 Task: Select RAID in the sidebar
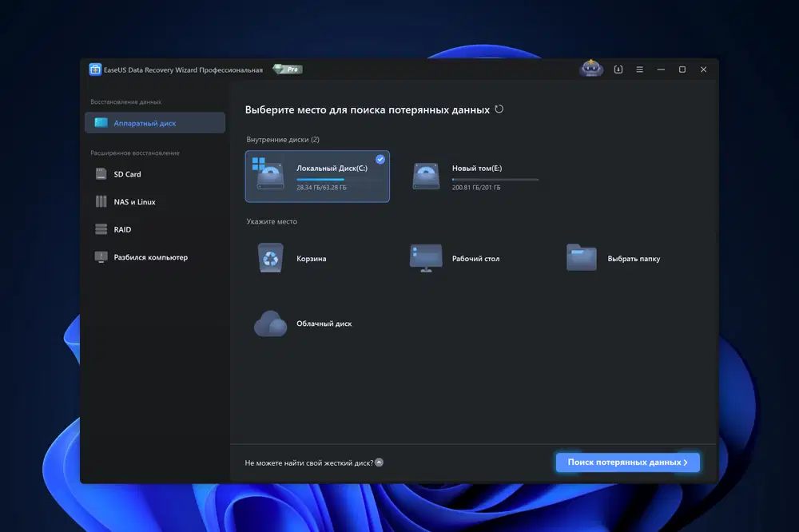122,229
